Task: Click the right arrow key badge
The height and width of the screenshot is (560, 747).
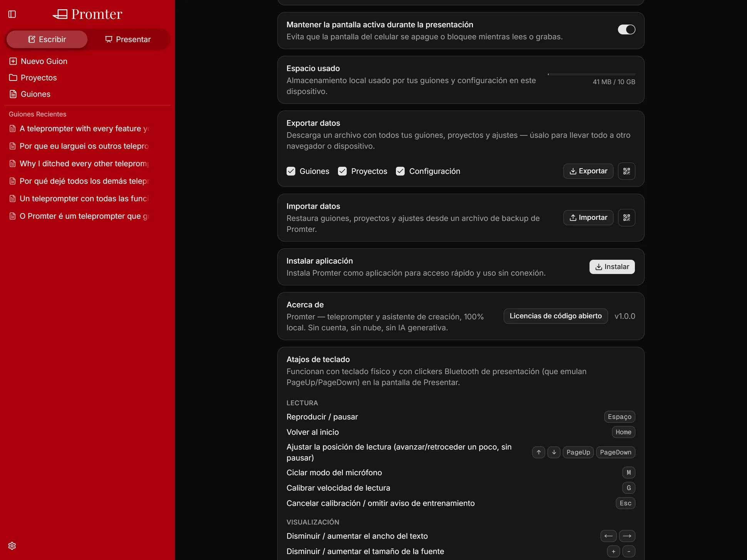Action: coord(627,536)
